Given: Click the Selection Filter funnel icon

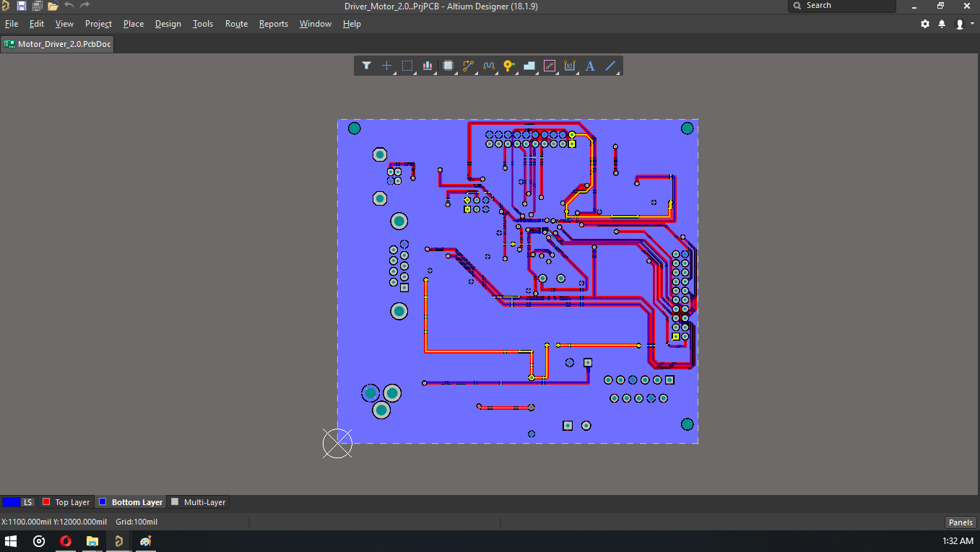Looking at the screenshot, I should [x=367, y=66].
